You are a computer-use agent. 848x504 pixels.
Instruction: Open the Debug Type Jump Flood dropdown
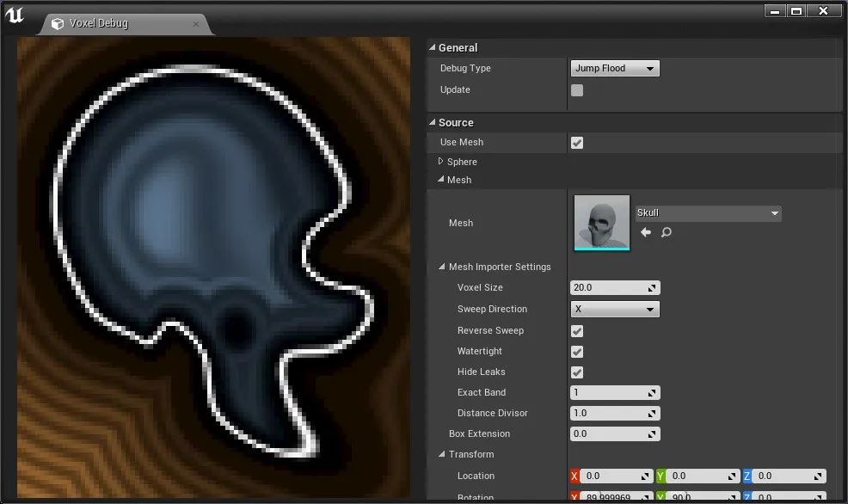click(x=614, y=69)
